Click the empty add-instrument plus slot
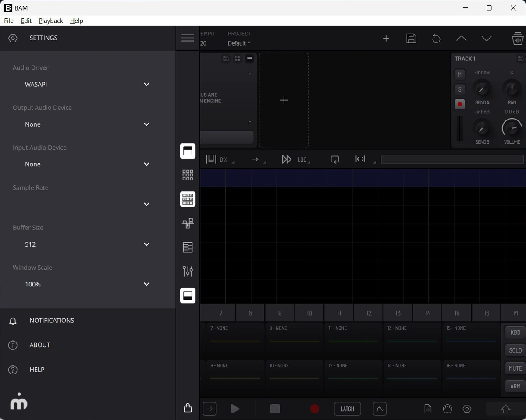The image size is (526, 420). click(x=284, y=100)
